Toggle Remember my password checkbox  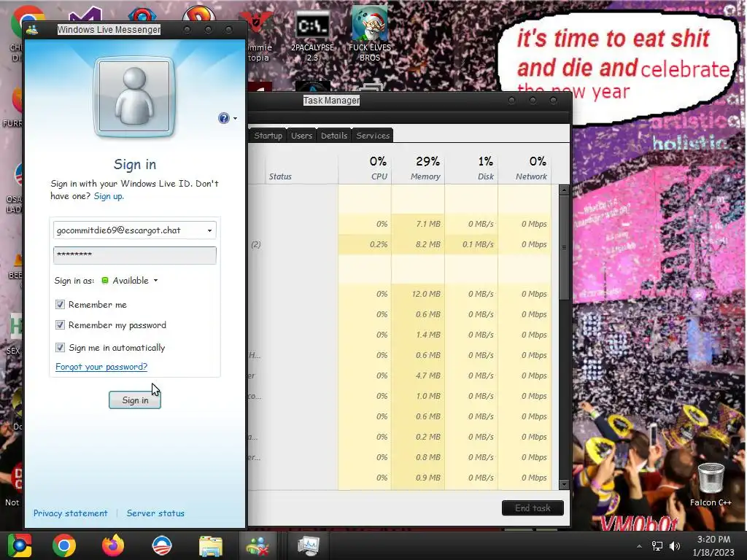point(60,324)
